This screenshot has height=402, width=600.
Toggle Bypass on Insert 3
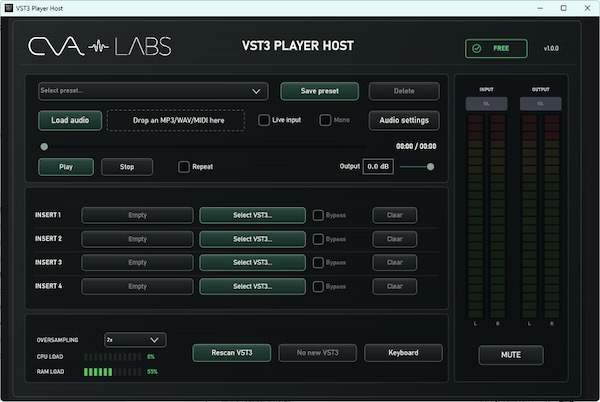(318, 262)
